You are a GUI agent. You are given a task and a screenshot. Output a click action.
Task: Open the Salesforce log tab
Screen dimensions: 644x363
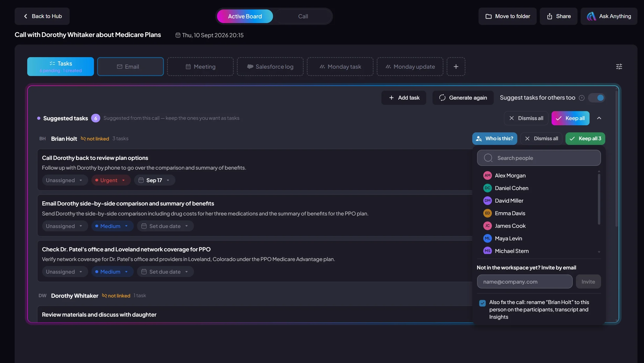click(270, 67)
